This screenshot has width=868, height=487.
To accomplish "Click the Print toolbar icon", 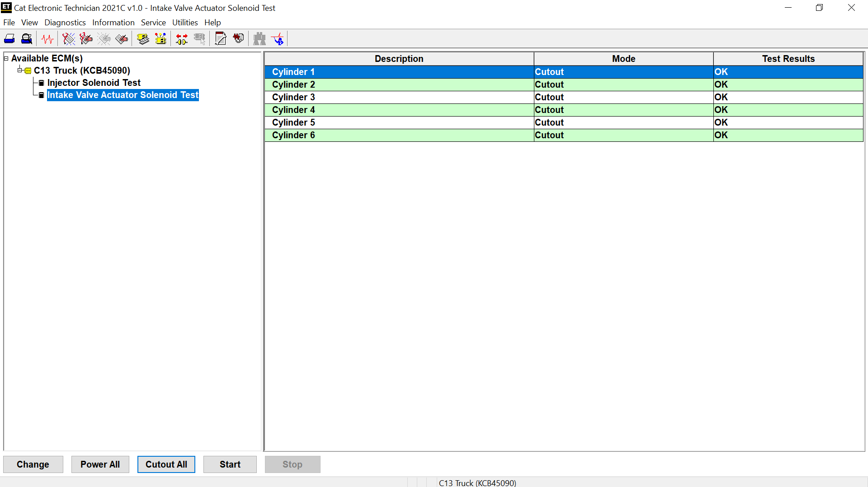I will tap(9, 39).
